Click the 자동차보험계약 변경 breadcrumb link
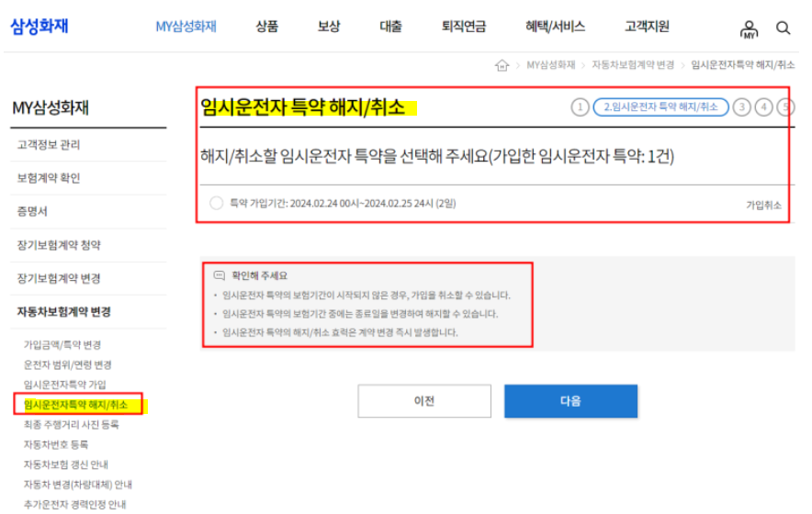812x514 pixels. pos(633,64)
